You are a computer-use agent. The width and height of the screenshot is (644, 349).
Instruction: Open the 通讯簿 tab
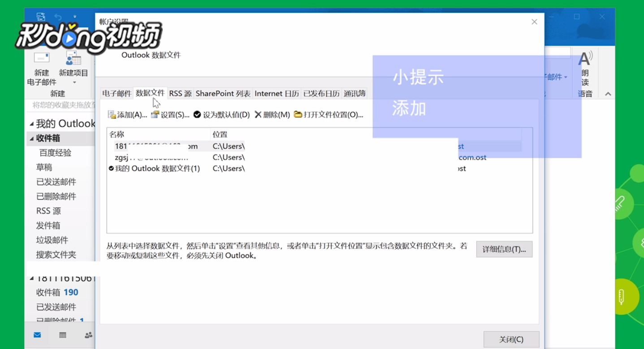354,93
